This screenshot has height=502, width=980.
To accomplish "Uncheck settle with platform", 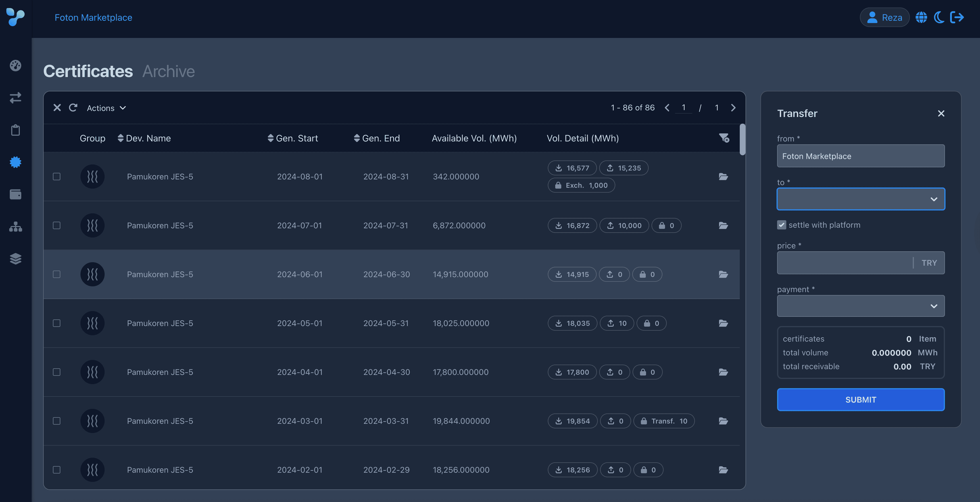I will 781,225.
